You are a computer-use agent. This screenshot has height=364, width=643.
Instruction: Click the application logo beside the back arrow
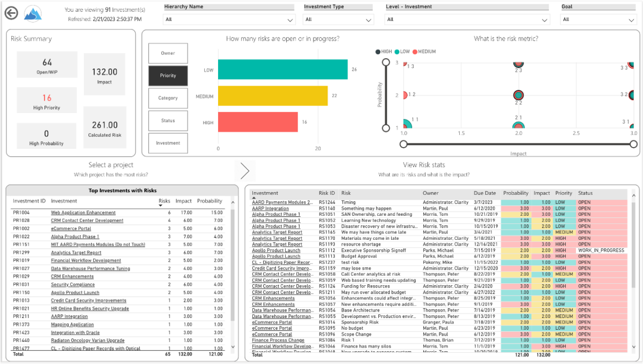32,13
